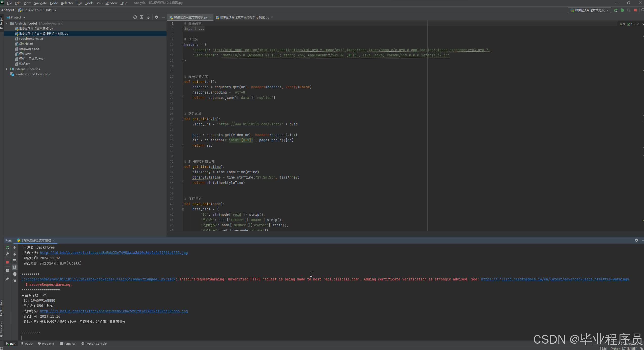Open the urllib3 tls-warnings documentation link
This screenshot has height=350, width=644.
[x=555, y=279]
